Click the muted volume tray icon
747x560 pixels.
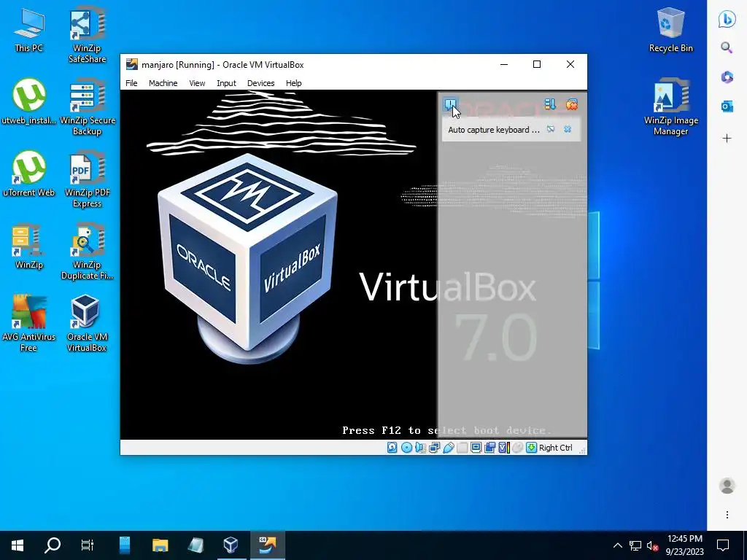(x=653, y=545)
